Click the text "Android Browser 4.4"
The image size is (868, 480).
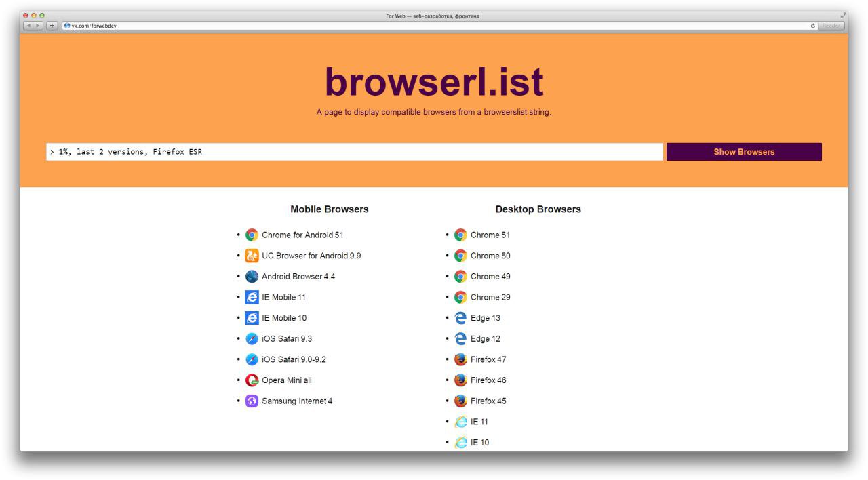[298, 277]
